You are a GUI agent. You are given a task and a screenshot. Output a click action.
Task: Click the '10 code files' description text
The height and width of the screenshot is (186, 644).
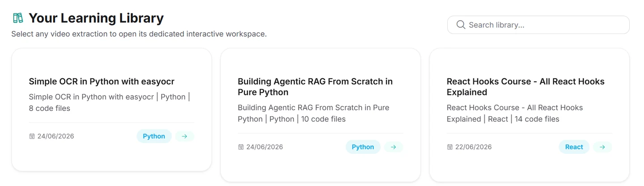pyautogui.click(x=323, y=119)
